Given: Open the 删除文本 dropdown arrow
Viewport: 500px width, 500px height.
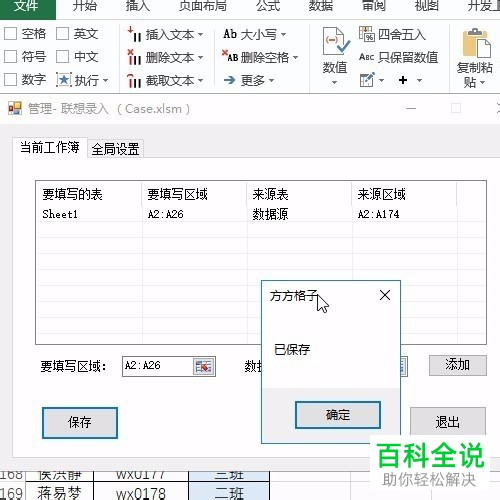Looking at the screenshot, I should click(200, 58).
